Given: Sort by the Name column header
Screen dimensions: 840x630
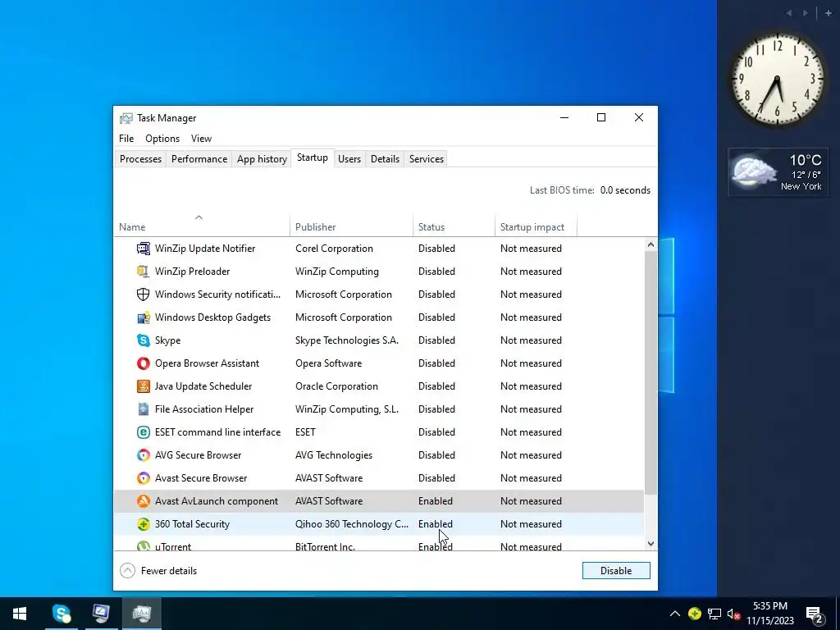Looking at the screenshot, I should click(x=202, y=226).
